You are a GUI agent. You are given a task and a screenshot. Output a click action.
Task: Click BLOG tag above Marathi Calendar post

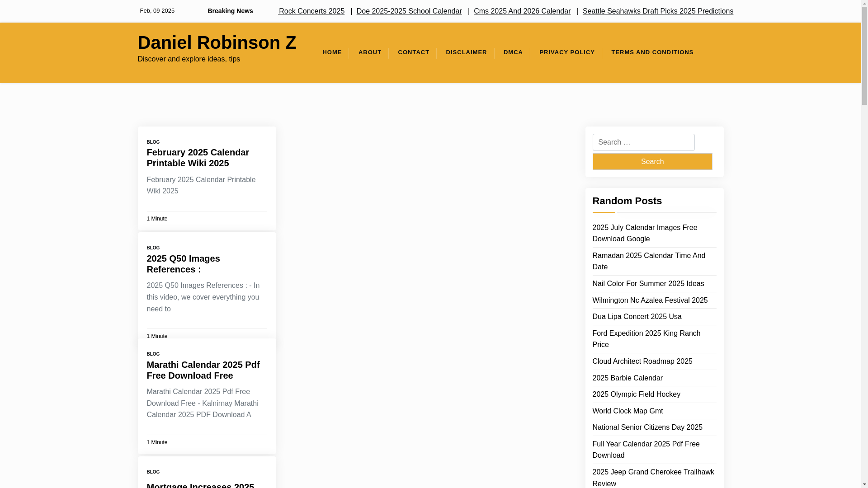click(x=153, y=354)
